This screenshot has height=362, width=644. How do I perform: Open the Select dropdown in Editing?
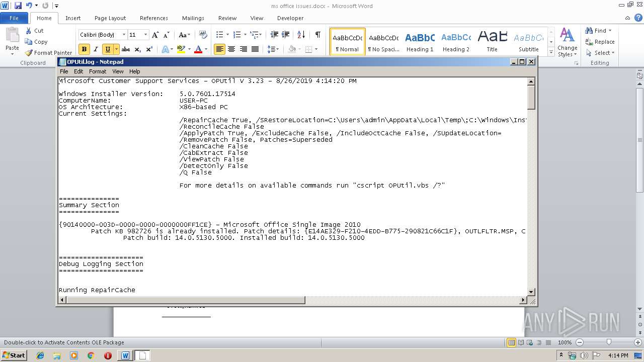click(600, 53)
